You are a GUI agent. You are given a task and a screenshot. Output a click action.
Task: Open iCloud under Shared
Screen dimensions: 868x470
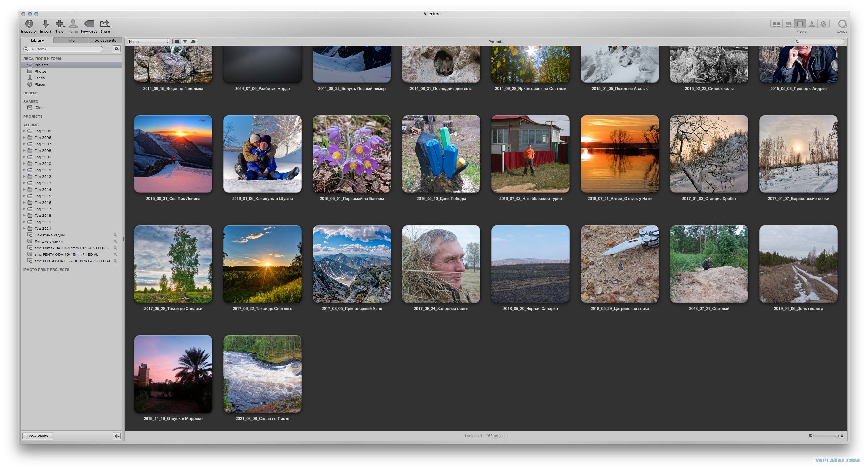pos(71,108)
